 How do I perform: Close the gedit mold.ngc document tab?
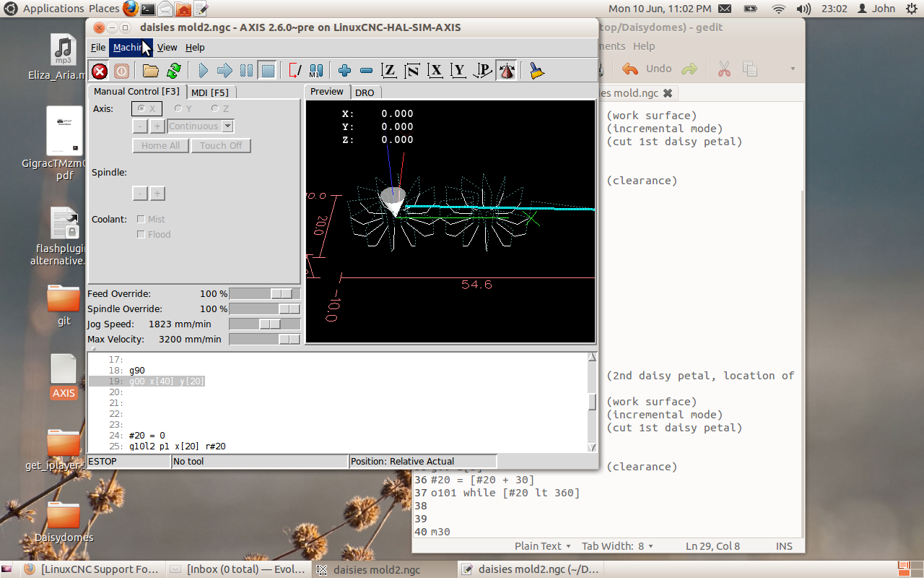point(668,93)
